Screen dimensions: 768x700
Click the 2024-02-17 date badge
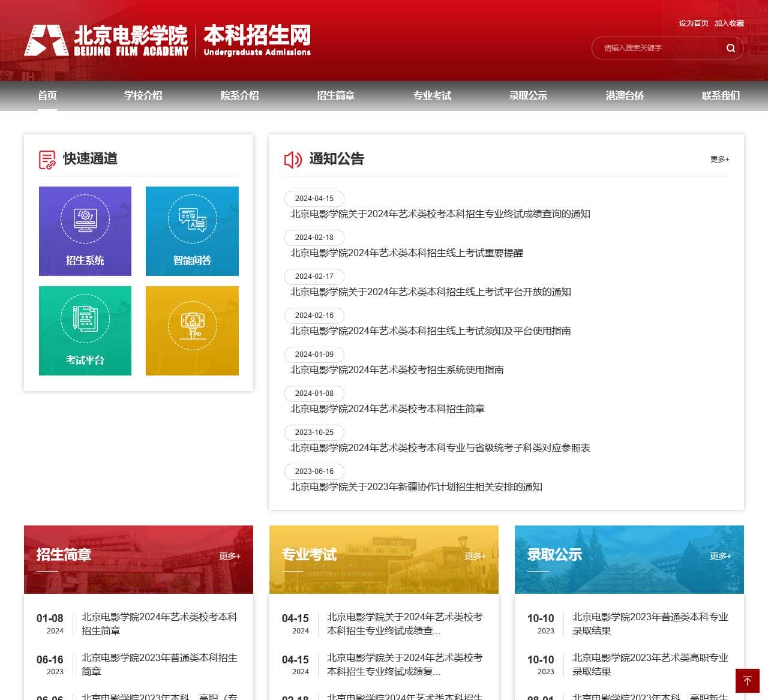tap(314, 277)
